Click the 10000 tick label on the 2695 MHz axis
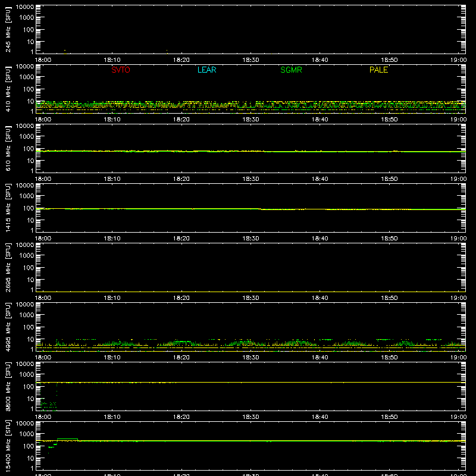This screenshot has width=476, height=476. tap(25, 245)
